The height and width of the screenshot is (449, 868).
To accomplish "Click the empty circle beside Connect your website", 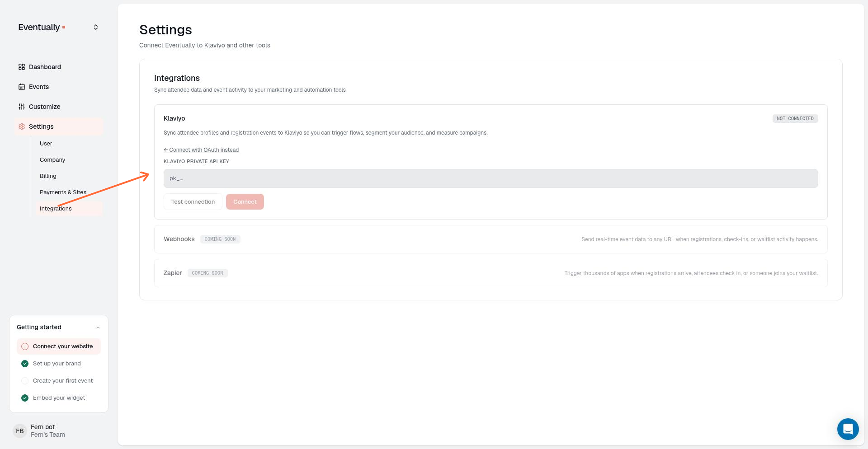I will click(x=25, y=346).
